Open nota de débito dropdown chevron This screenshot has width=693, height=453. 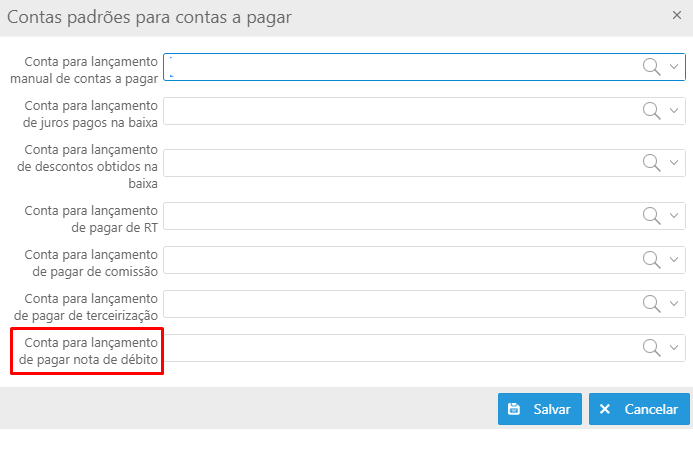(674, 347)
